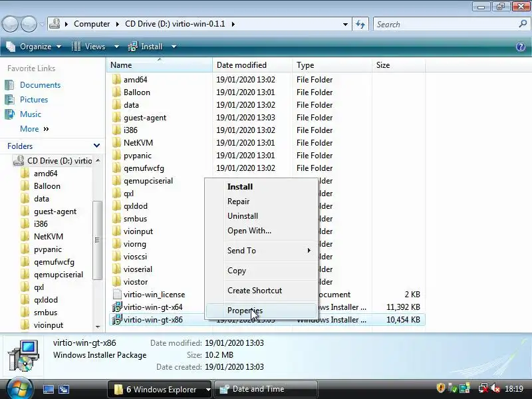Sort by the Date modified column header
This screenshot has height=399, width=532.
click(x=252, y=65)
